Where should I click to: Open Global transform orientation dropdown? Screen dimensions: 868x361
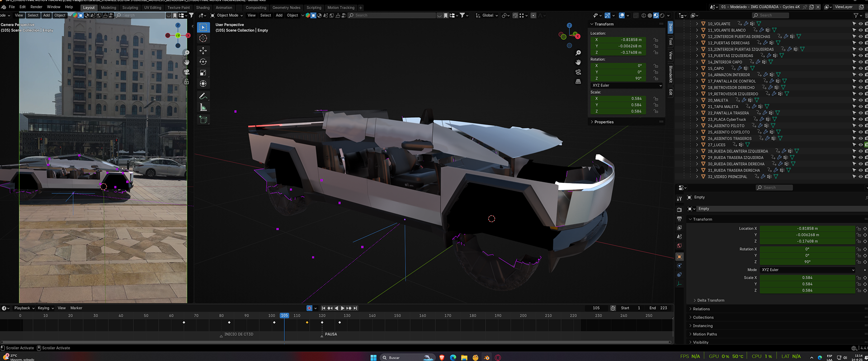point(486,15)
